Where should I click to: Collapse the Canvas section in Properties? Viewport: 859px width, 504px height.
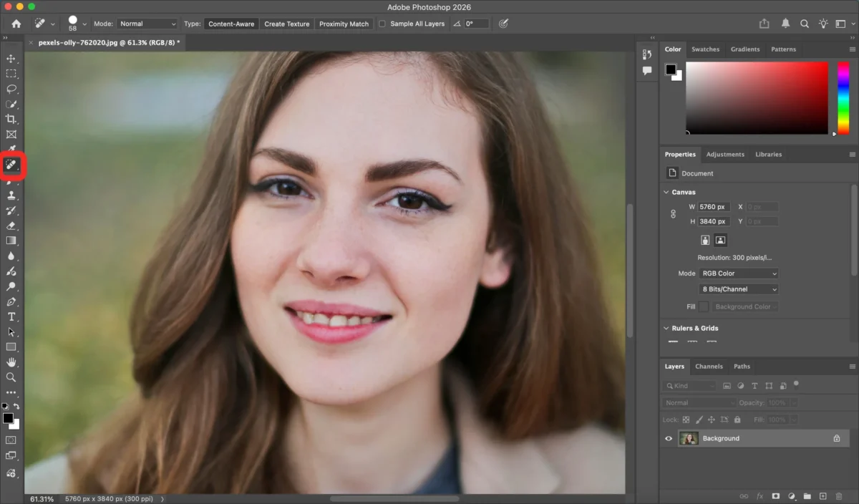click(x=666, y=192)
